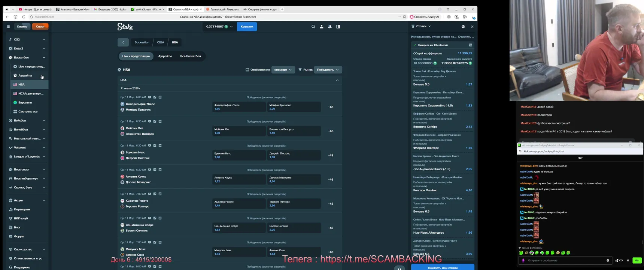Switch to Аталанта - Бавария browser tab
The height and width of the screenshot is (270, 644).
click(x=73, y=9)
